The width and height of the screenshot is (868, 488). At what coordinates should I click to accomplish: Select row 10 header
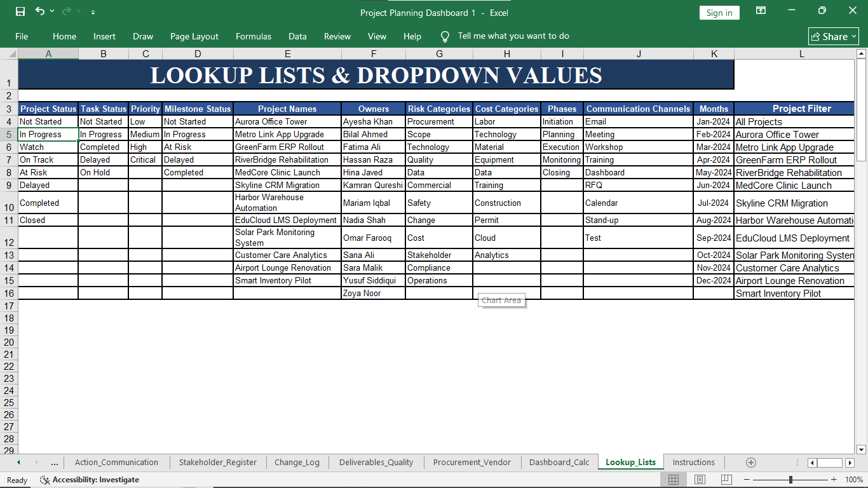[x=9, y=203]
